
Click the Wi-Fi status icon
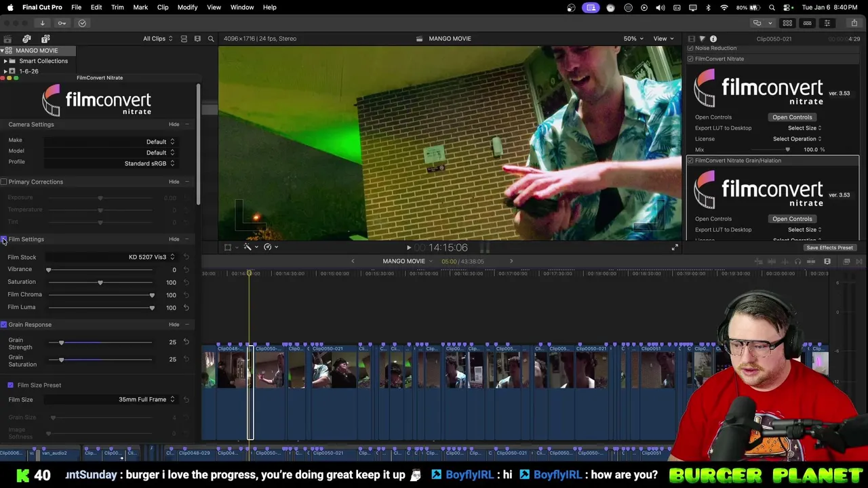click(x=724, y=7)
